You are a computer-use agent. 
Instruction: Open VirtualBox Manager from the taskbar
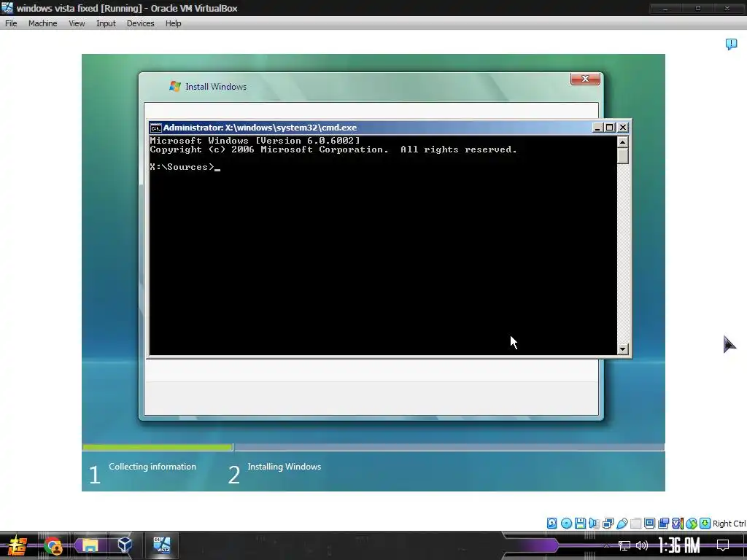(x=125, y=545)
